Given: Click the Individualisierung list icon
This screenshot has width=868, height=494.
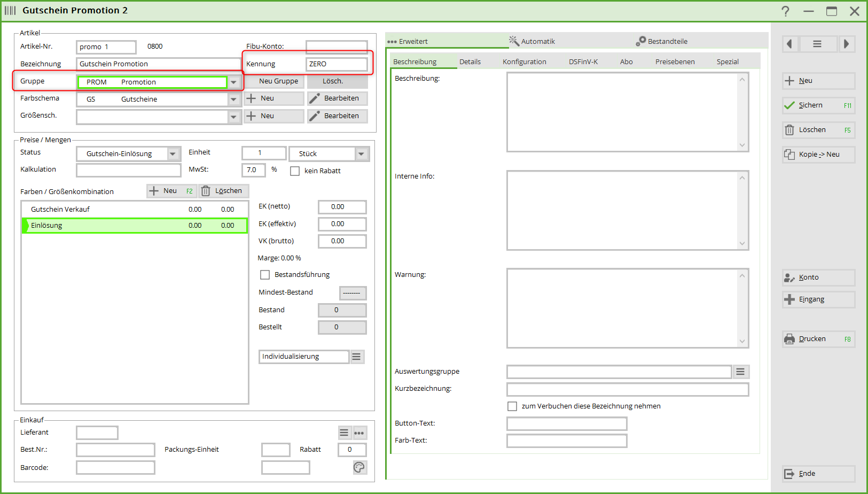Looking at the screenshot, I should 357,357.
